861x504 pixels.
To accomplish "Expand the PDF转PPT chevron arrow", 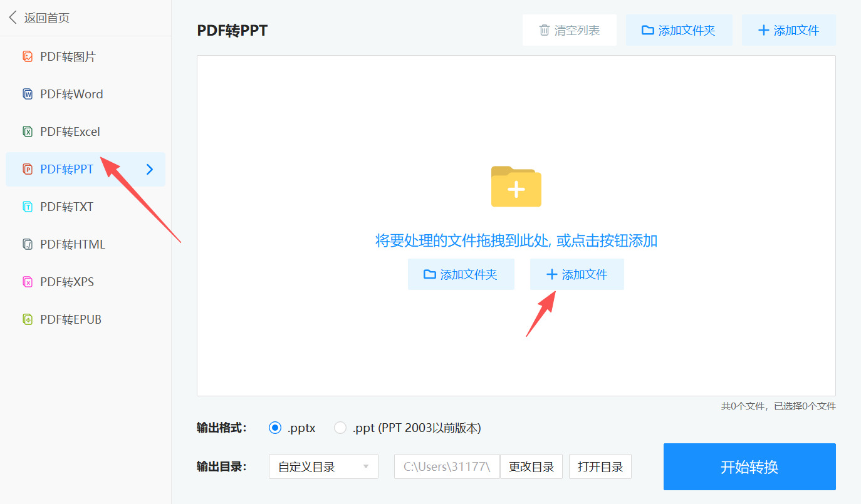I will tap(150, 169).
